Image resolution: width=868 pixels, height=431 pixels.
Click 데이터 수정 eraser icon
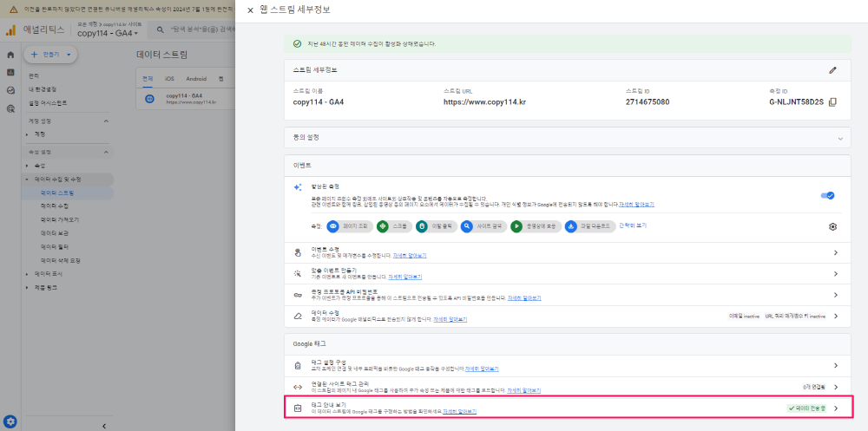pos(298,316)
